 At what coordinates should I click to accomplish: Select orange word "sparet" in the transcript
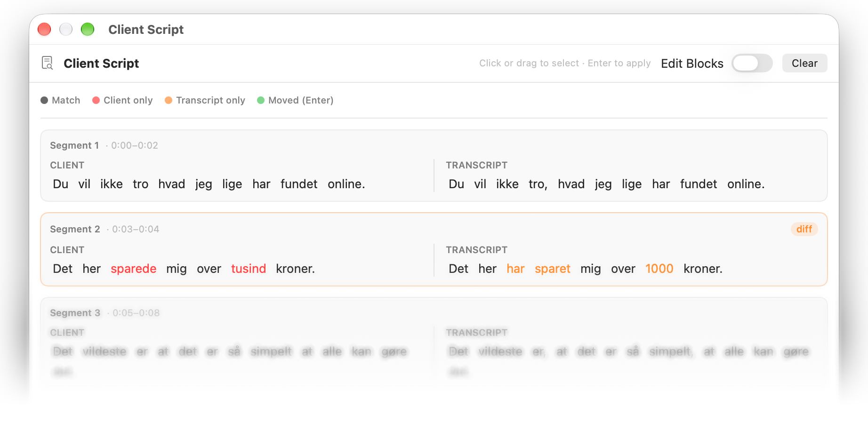553,269
